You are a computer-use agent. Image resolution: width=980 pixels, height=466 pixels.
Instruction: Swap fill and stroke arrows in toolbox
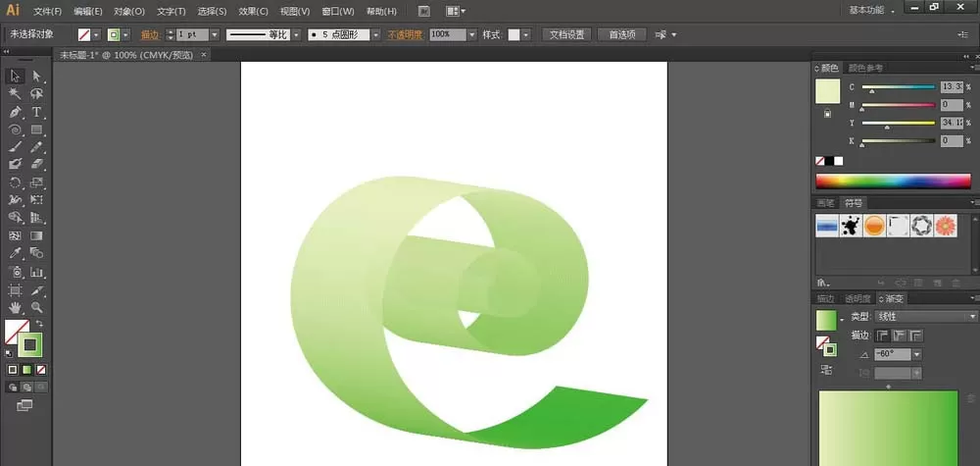coord(39,324)
